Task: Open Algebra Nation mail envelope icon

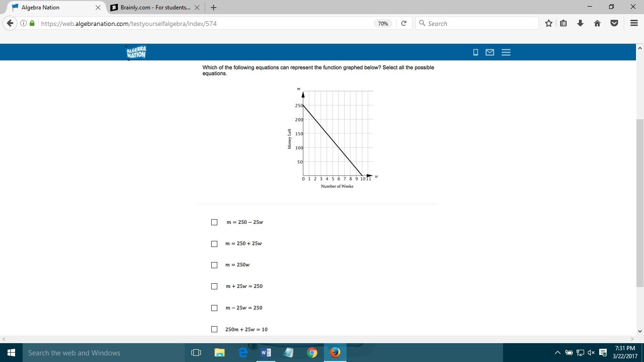Action: click(x=490, y=52)
